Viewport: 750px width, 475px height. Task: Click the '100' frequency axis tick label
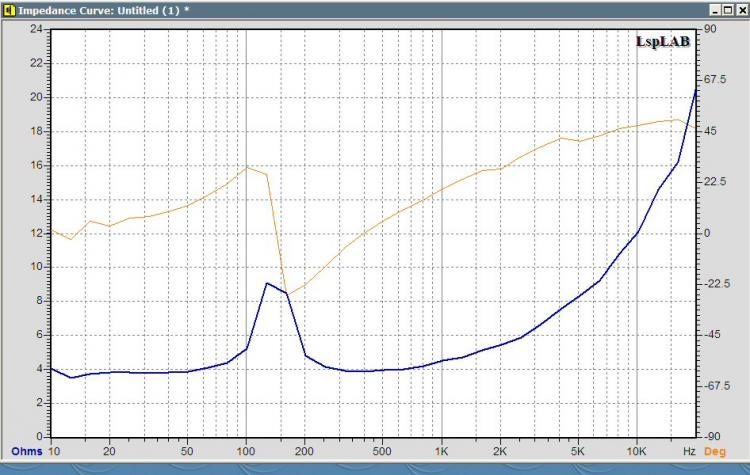[x=245, y=451]
